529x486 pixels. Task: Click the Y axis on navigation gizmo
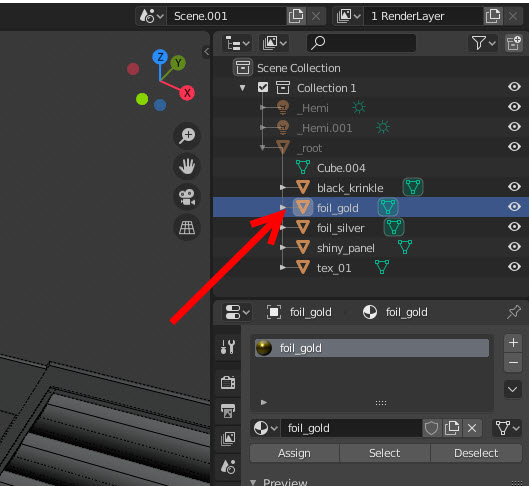178,63
